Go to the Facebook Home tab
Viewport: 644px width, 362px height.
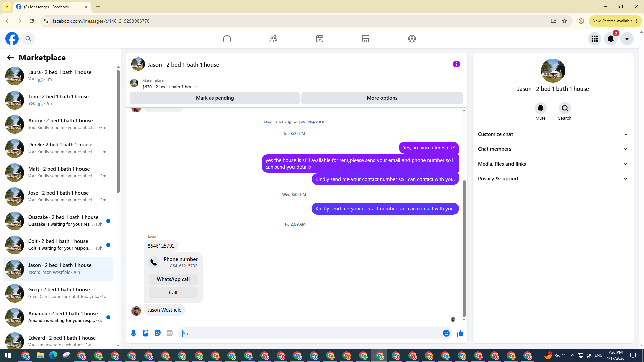(227, 39)
